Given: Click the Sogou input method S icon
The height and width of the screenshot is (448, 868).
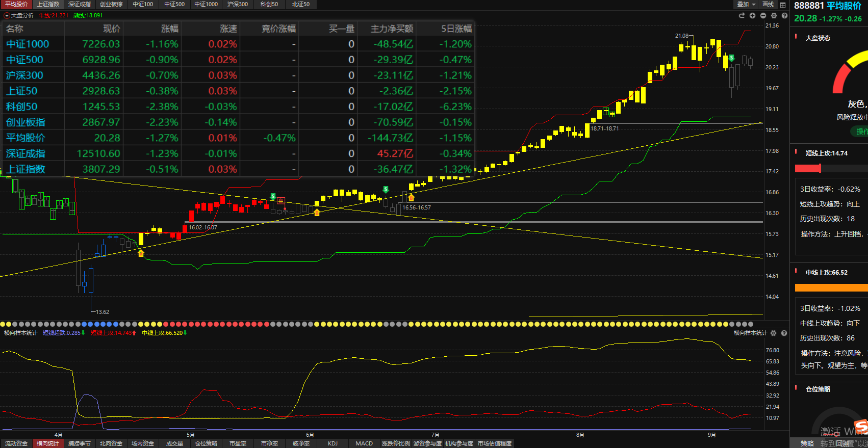Looking at the screenshot, I should coord(861,427).
